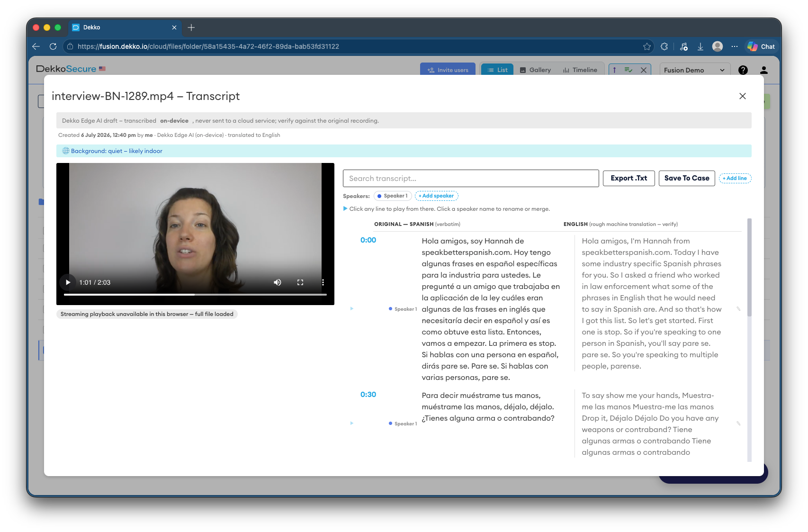This screenshot has width=808, height=532.
Task: Click Invite users button
Action: [448, 70]
